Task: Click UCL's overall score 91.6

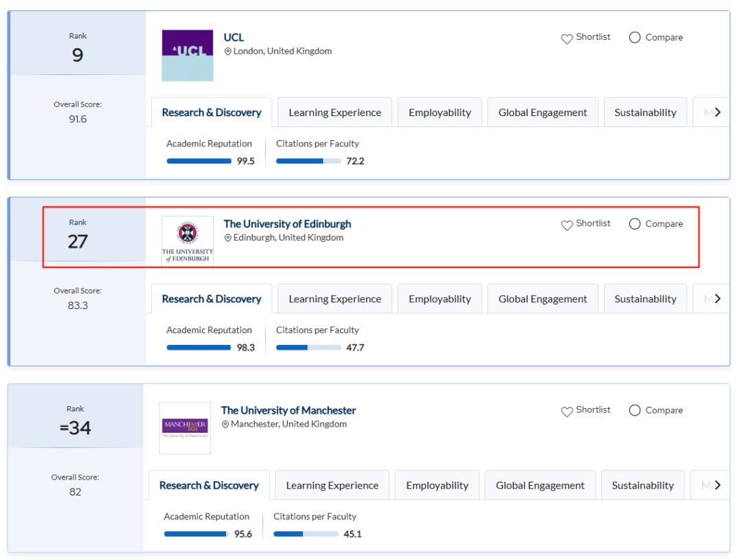Action: (x=78, y=120)
